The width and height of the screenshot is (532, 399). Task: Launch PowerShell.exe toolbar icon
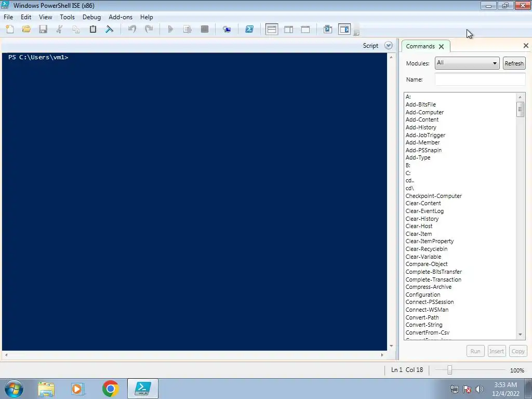pyautogui.click(x=249, y=29)
